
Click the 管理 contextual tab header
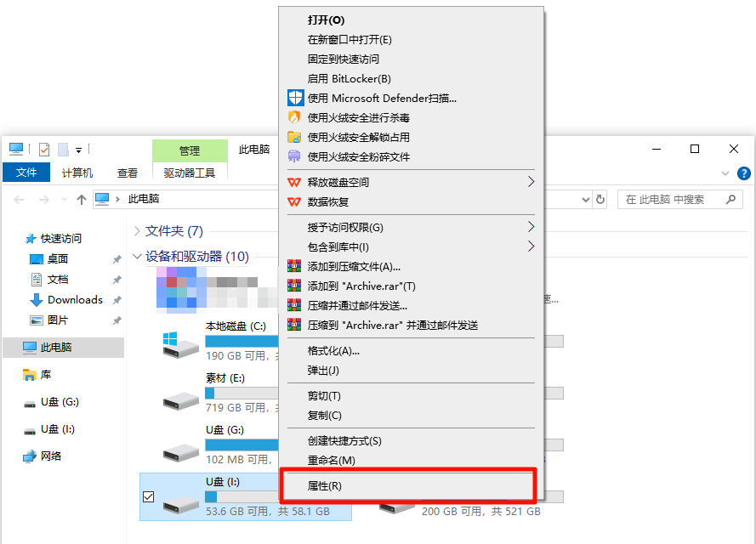[190, 150]
